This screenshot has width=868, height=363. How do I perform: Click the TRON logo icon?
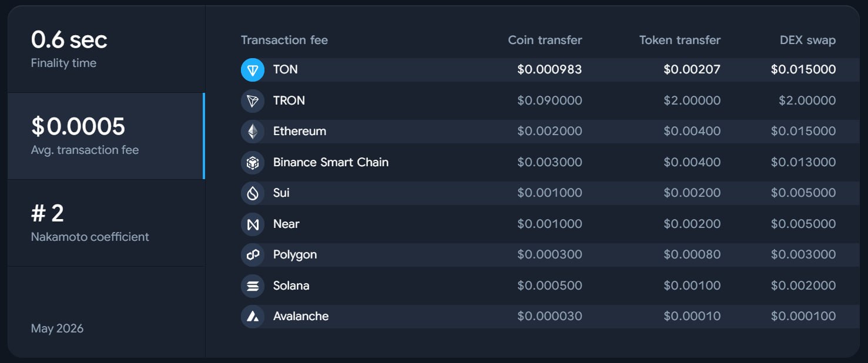[253, 101]
